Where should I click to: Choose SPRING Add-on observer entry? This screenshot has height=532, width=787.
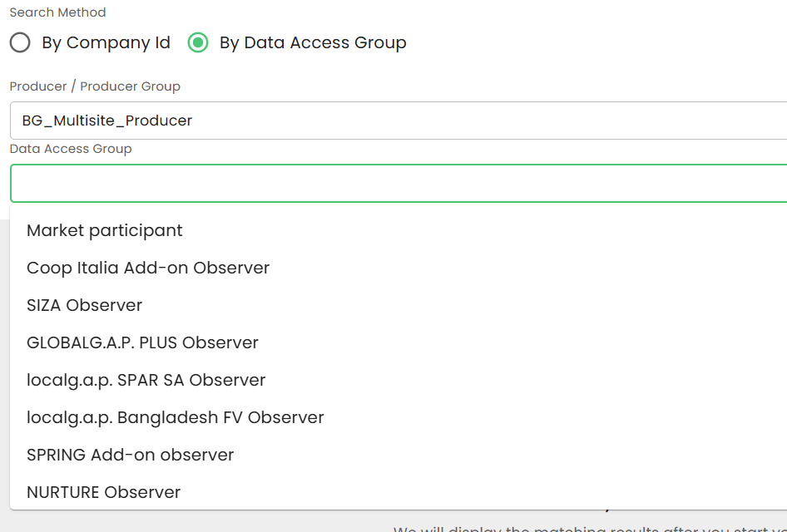[130, 455]
